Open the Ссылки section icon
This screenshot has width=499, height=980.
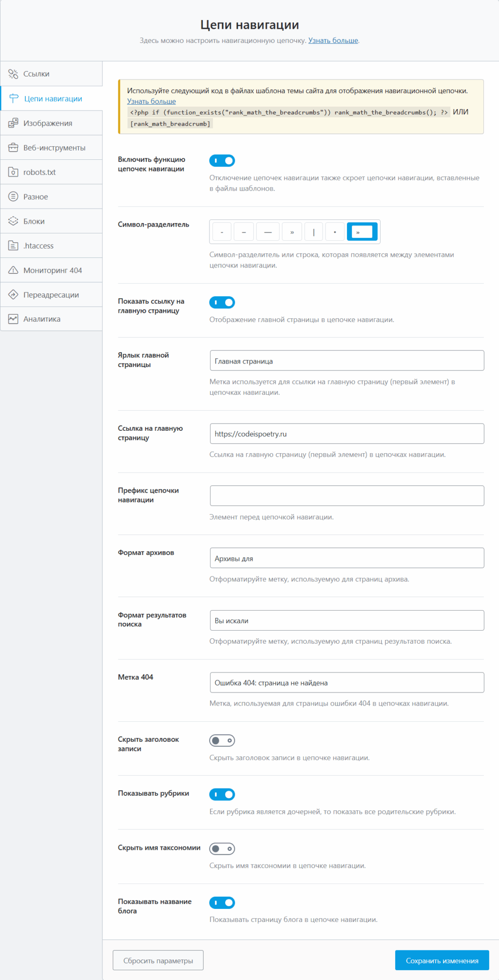pos(13,74)
